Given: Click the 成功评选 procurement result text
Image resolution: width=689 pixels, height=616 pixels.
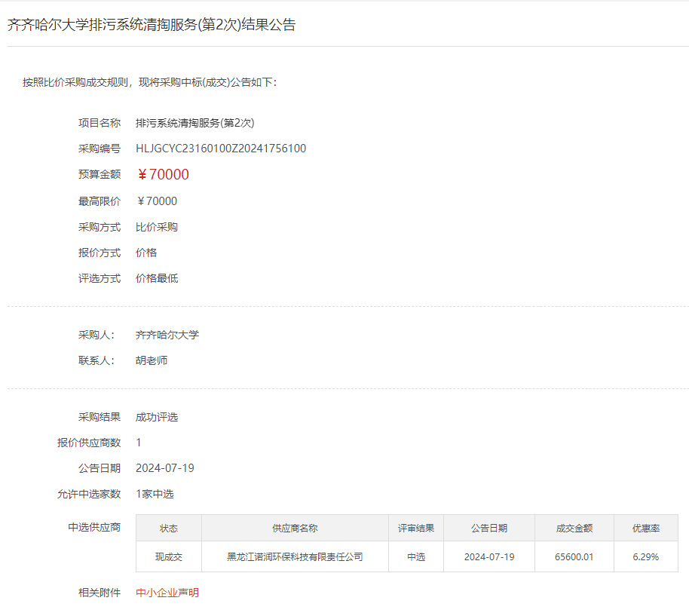Looking at the screenshot, I should coord(157,417).
